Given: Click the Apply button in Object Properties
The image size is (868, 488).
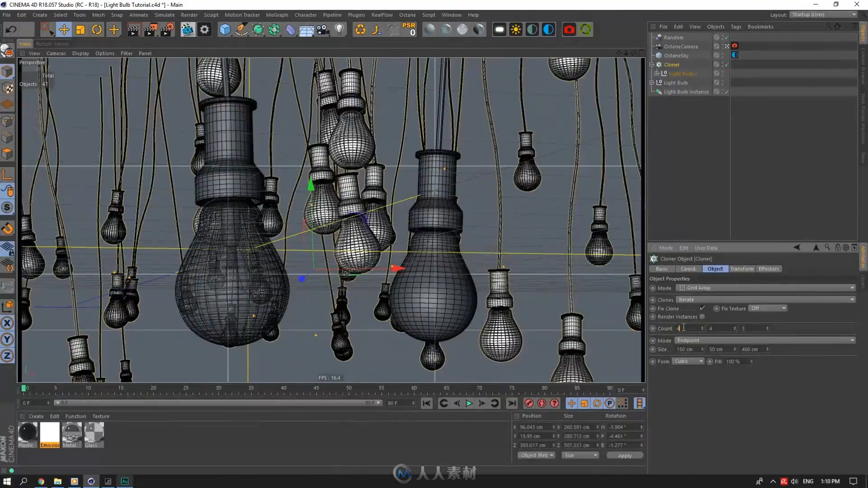Looking at the screenshot, I should 623,455.
